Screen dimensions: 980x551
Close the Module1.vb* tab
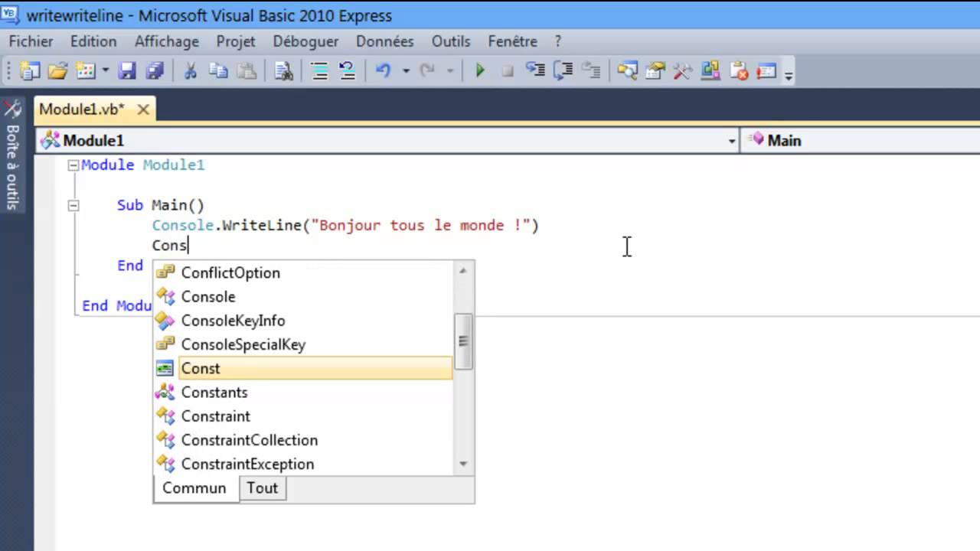pyautogui.click(x=143, y=109)
